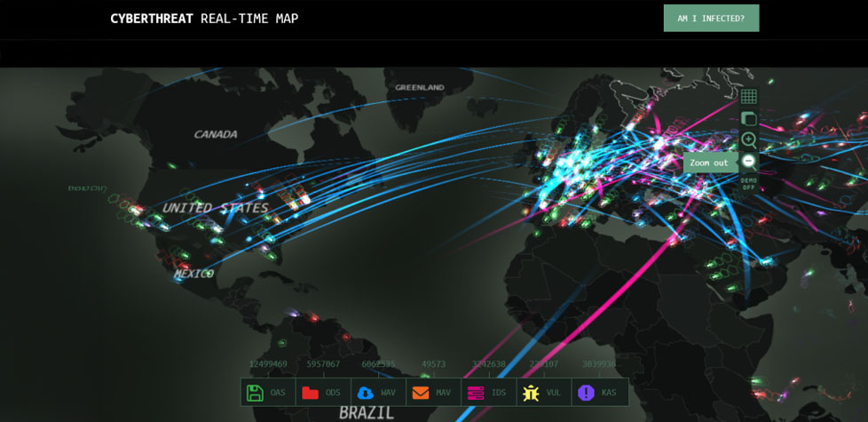Screen dimensions: 868x422
Task: Click the KAS counter value 3039936
Action: pyautogui.click(x=599, y=364)
